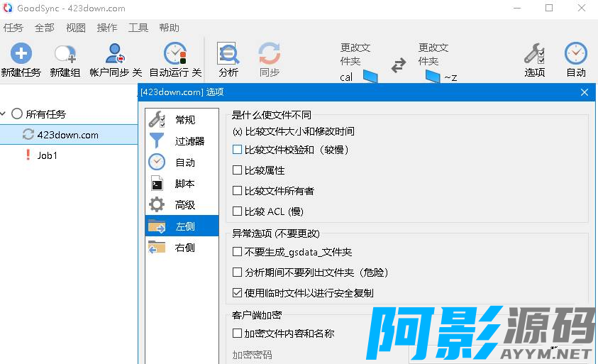Click right path text ~z
The image size is (598, 364).
pyautogui.click(x=450, y=78)
